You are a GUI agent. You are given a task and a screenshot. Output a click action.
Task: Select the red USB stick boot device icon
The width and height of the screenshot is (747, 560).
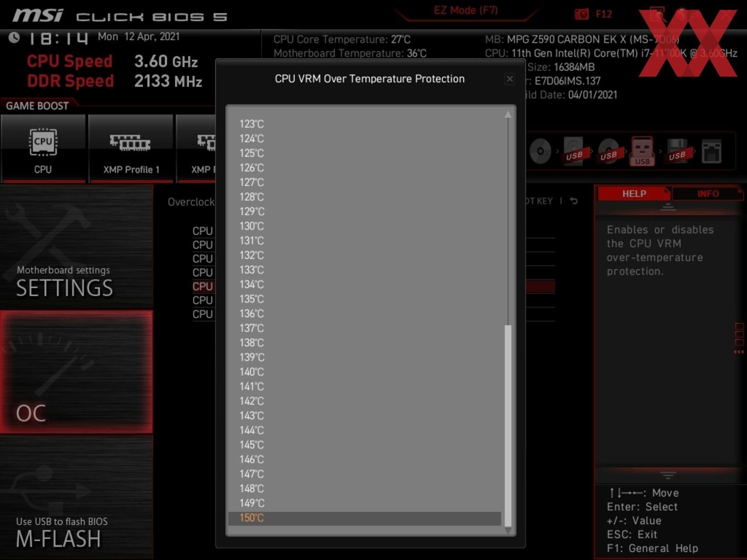click(x=642, y=151)
